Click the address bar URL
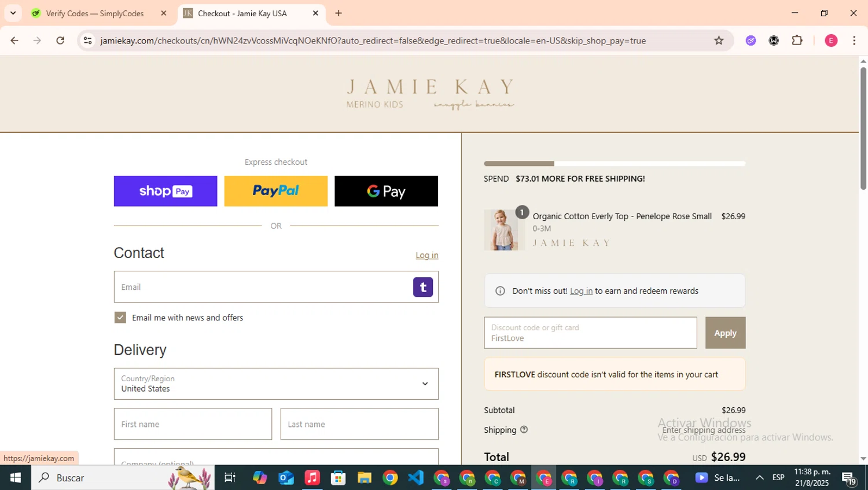 coord(373,40)
